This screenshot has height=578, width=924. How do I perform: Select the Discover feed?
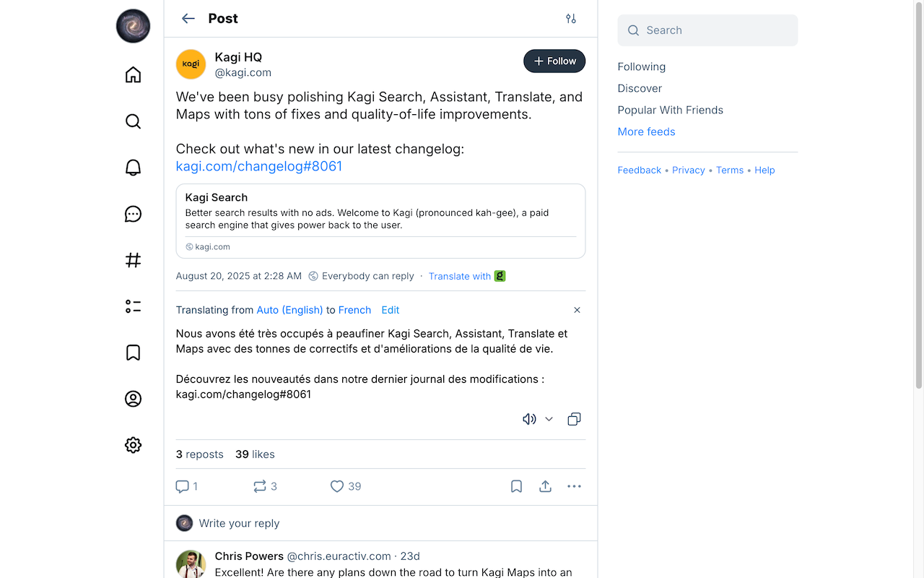coord(640,87)
